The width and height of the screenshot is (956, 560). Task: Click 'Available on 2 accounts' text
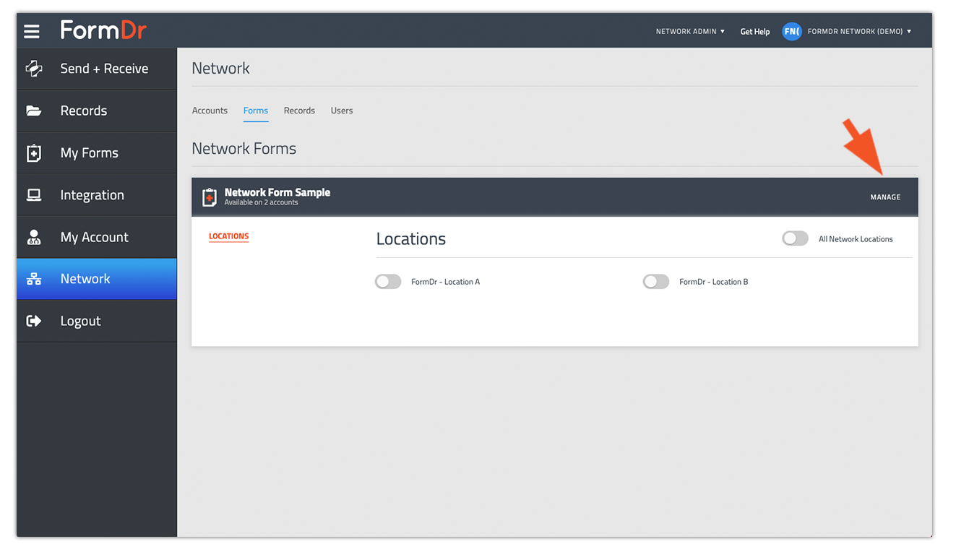coord(261,203)
